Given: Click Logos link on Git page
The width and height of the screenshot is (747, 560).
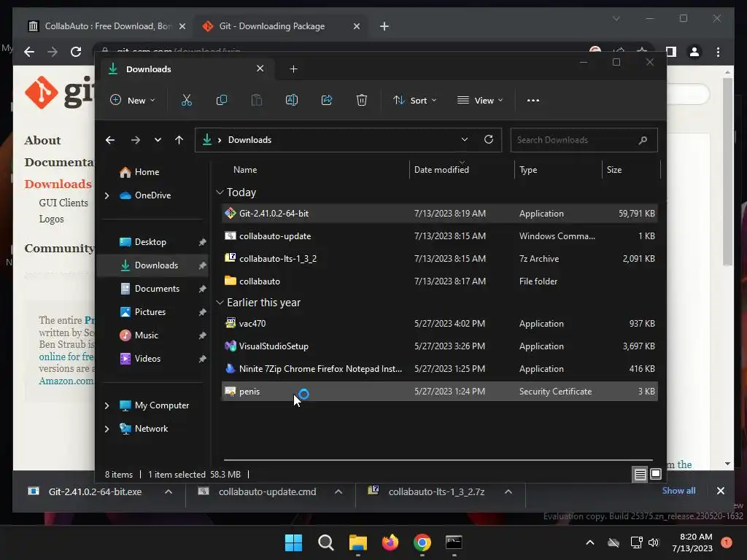Looking at the screenshot, I should pyautogui.click(x=51, y=219).
